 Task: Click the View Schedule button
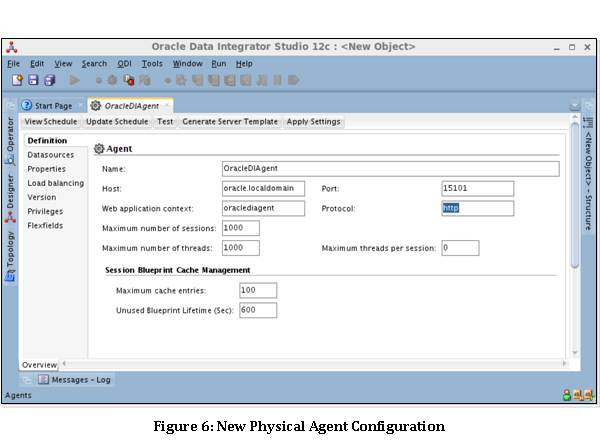[51, 122]
